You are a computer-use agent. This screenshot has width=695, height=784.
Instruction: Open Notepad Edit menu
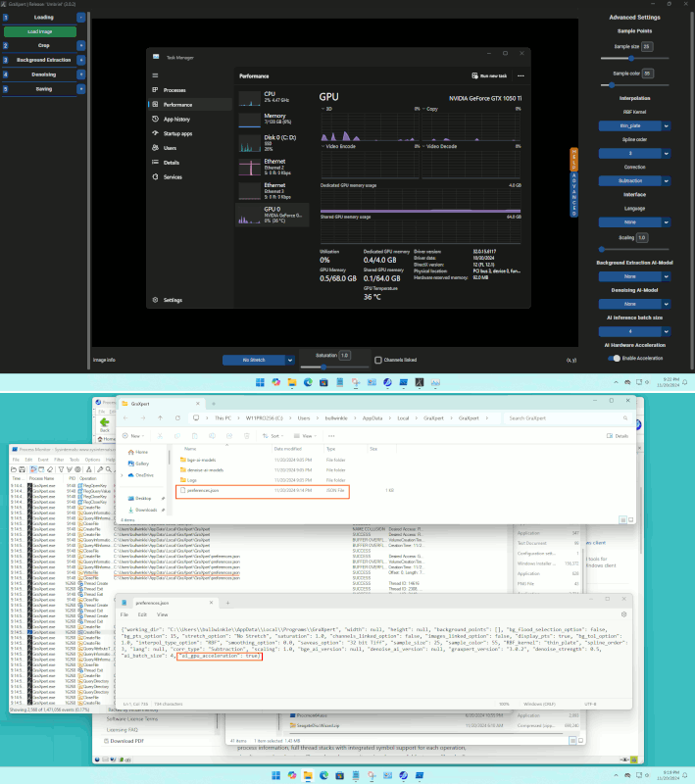tap(142, 614)
